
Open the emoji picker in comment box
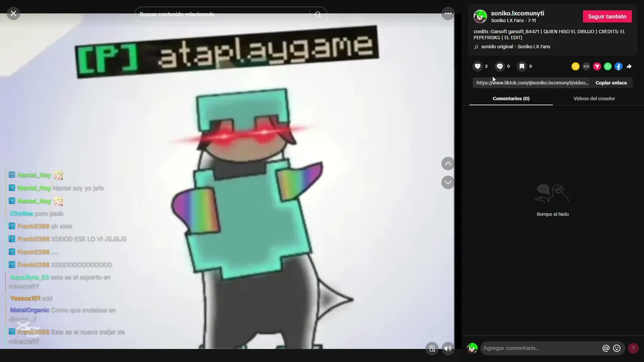click(x=617, y=348)
